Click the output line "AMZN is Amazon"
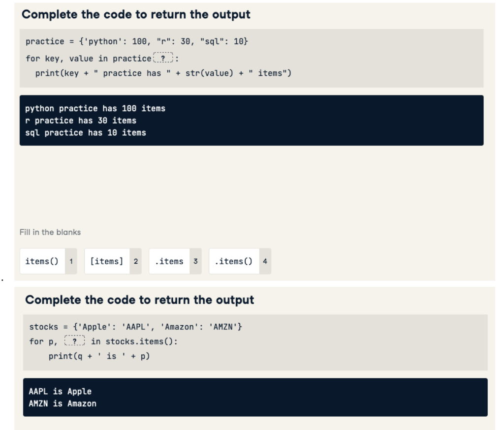 [63, 403]
